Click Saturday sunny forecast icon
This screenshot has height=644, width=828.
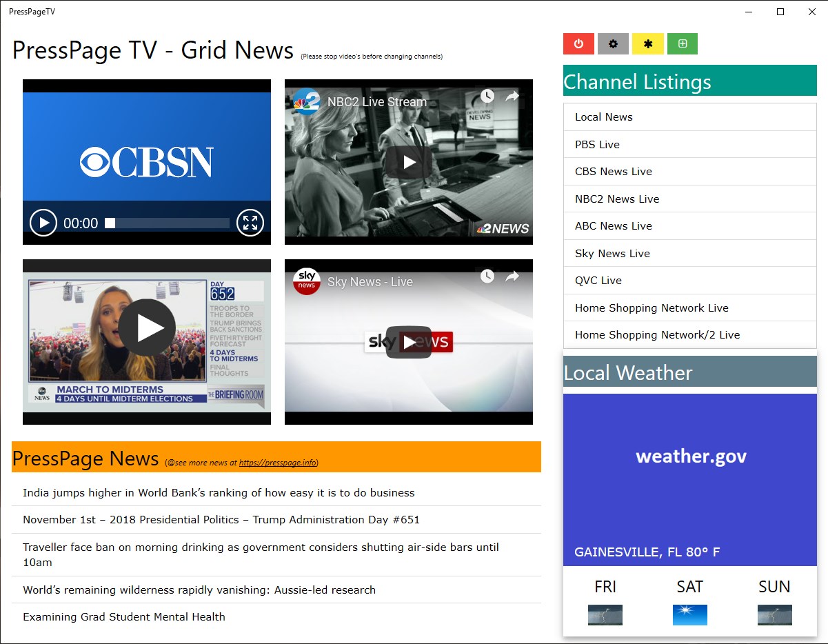pyautogui.click(x=690, y=615)
